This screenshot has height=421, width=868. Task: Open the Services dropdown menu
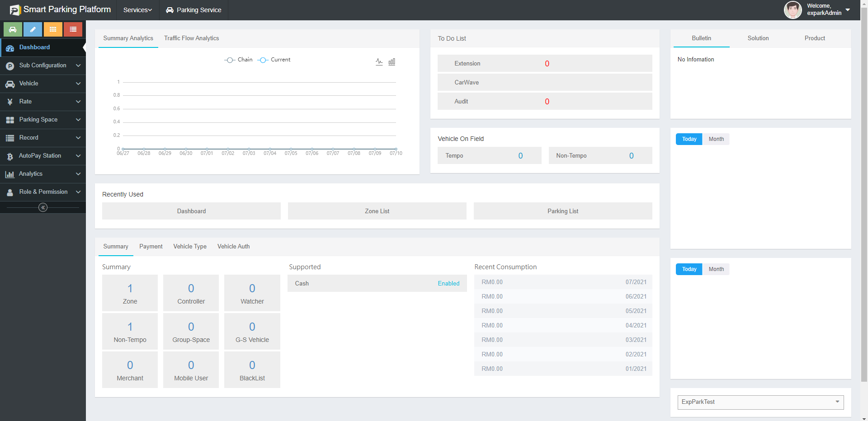137,10
